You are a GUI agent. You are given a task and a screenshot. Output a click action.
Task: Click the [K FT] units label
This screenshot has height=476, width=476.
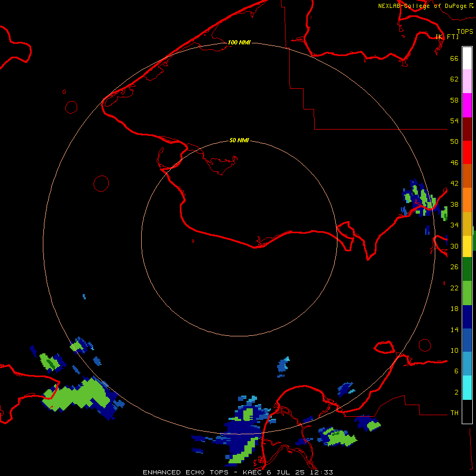point(447,36)
